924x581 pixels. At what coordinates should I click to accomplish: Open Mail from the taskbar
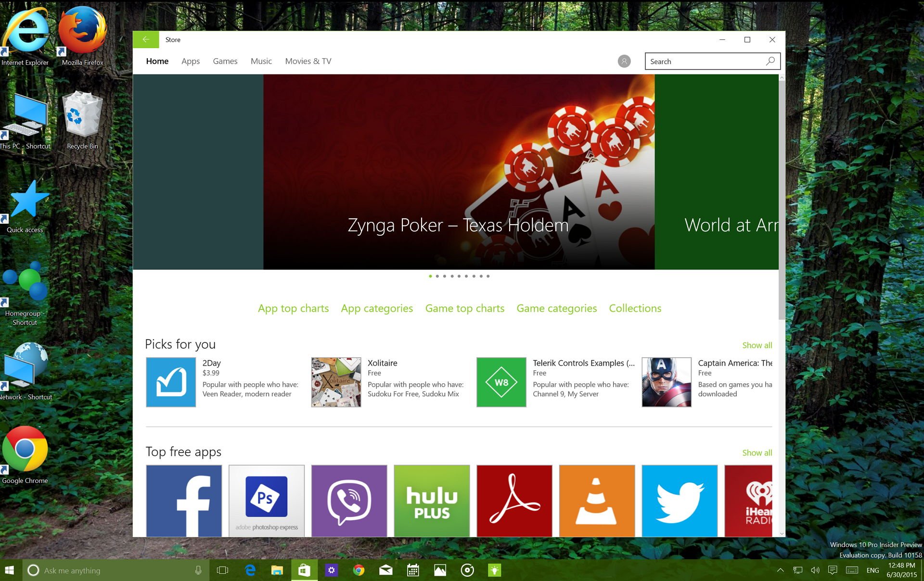click(385, 570)
